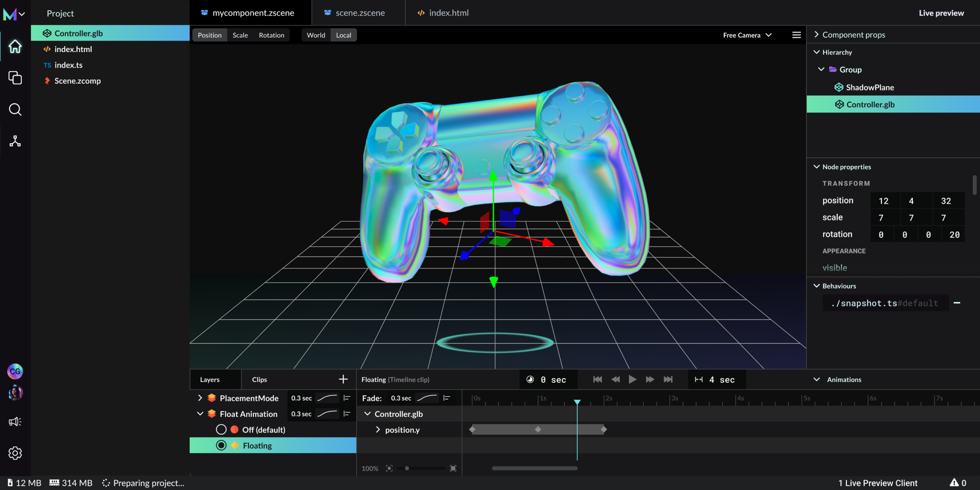The image size is (980, 490).
Task: Remove the snapshot.ts behaviour with the minus icon
Action: pos(957,303)
